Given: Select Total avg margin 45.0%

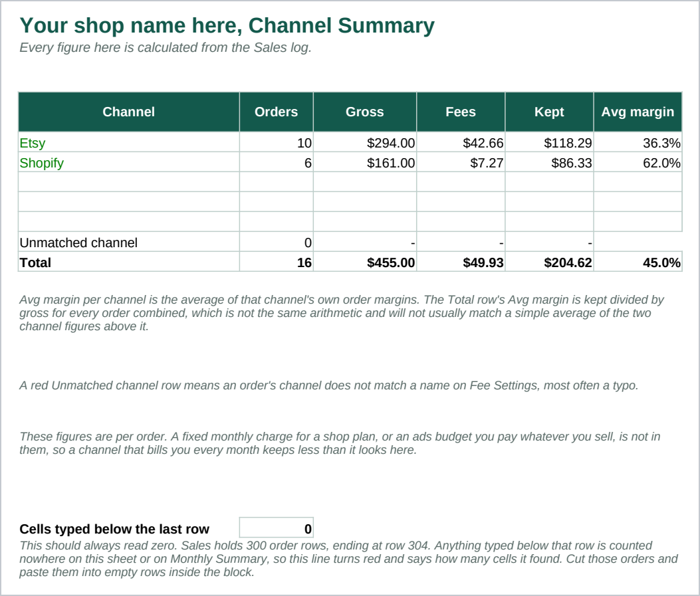Looking at the screenshot, I should pos(638,262).
